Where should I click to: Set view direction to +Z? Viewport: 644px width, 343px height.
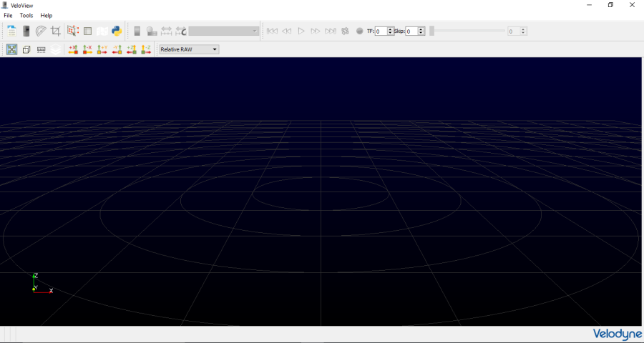pos(132,49)
